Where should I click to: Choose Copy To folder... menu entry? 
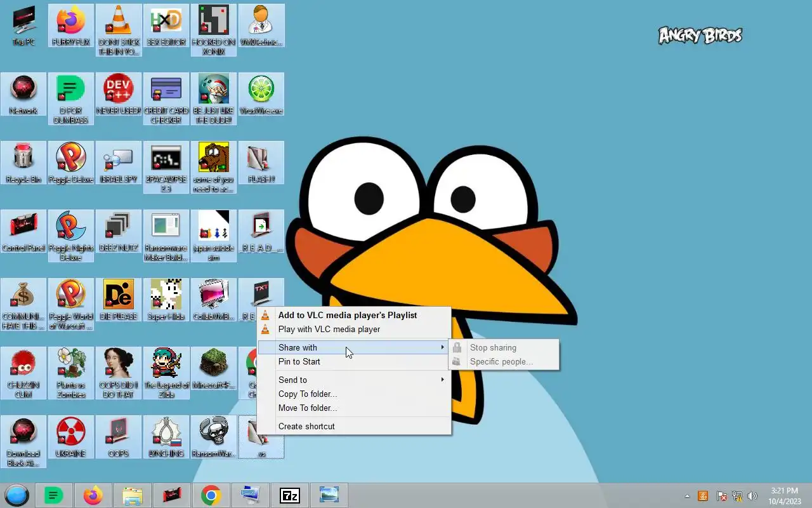tap(354, 394)
